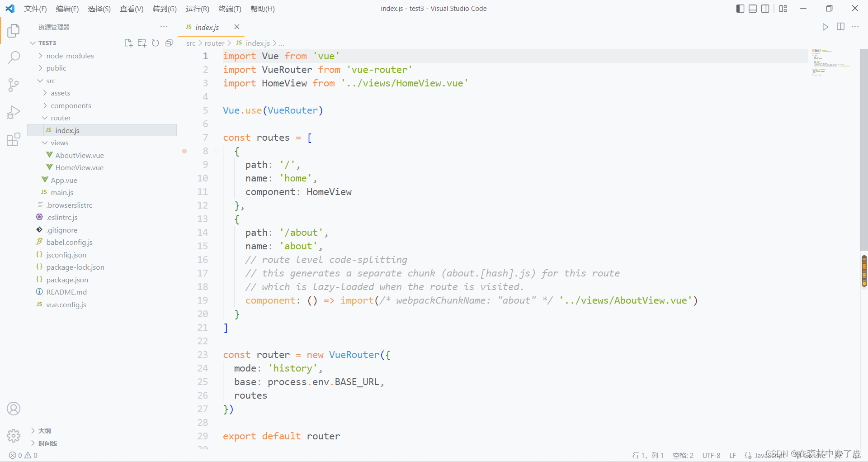868x462 pixels.
Task: Click the errors and warnings status indicator
Action: coord(24,455)
